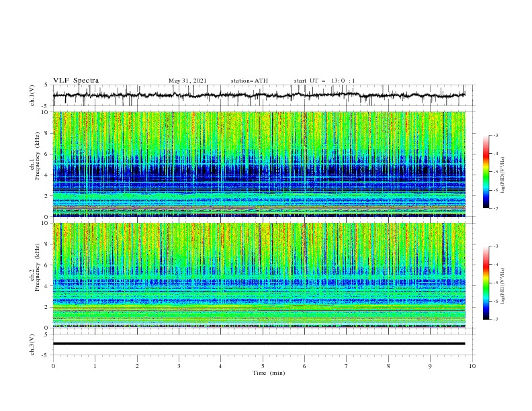Click the 'start UT = 13:0 :1' text
Image resolution: width=532 pixels, height=411 pixels.
[x=324, y=81]
